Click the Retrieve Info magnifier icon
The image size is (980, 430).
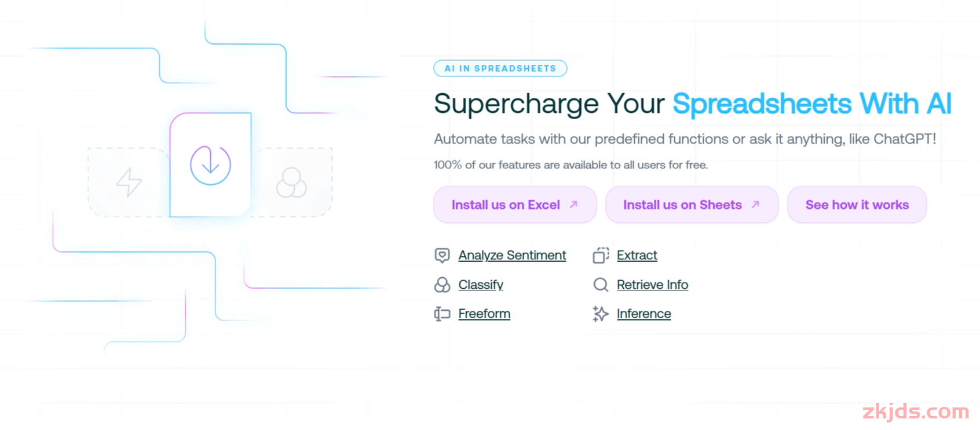click(x=601, y=285)
